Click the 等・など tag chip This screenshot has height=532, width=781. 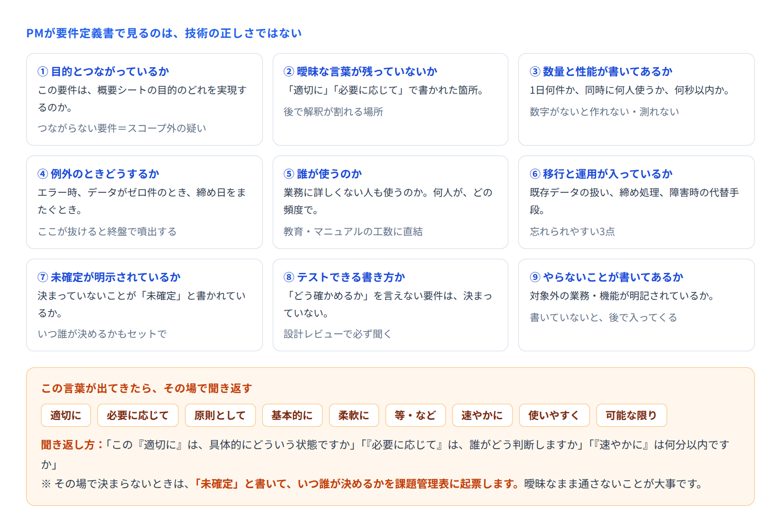(415, 415)
